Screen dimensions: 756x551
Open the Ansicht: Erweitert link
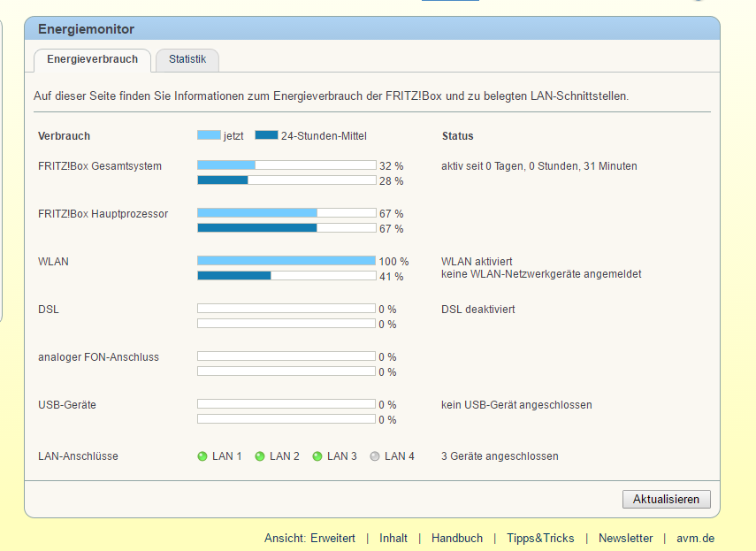[x=309, y=538]
